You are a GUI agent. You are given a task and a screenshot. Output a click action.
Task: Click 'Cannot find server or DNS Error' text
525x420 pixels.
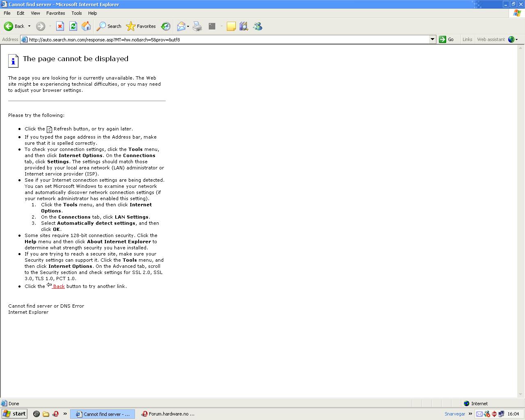[46, 306]
